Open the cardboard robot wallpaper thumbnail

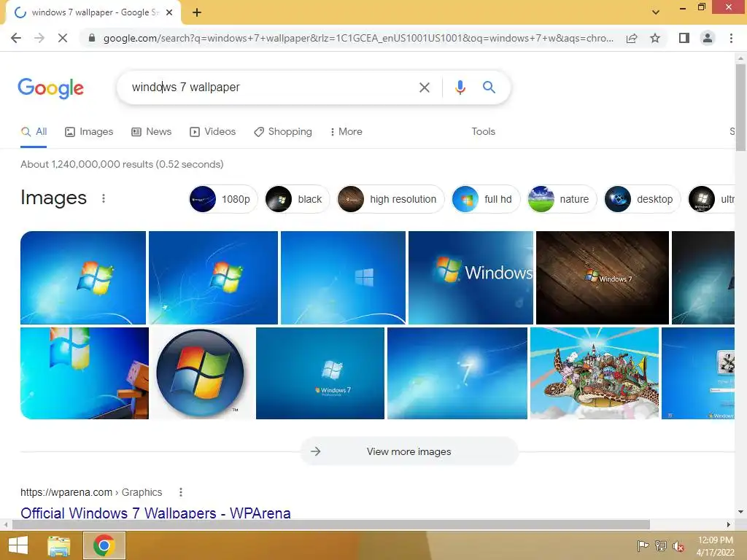(x=85, y=373)
